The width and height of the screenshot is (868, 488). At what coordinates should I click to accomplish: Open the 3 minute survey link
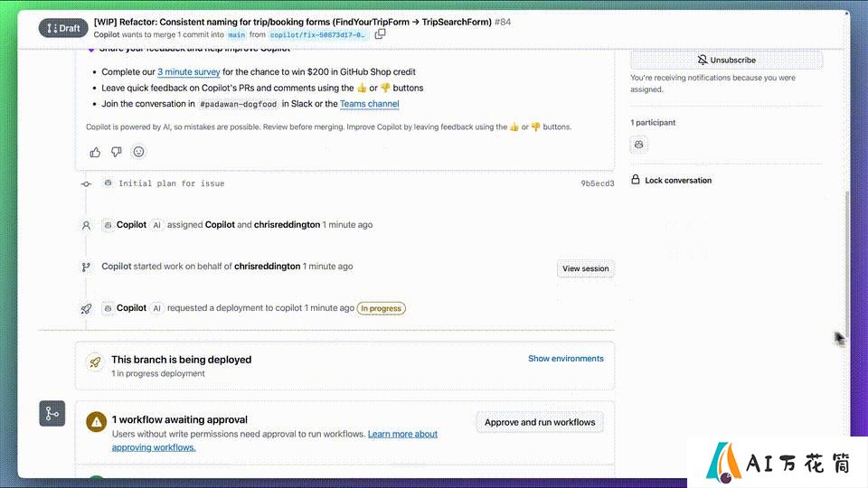[189, 72]
